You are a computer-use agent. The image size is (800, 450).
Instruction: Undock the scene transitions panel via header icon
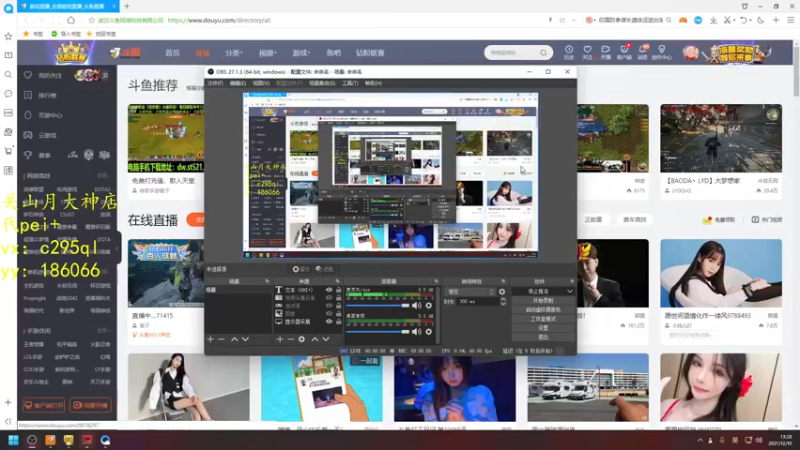coord(503,281)
